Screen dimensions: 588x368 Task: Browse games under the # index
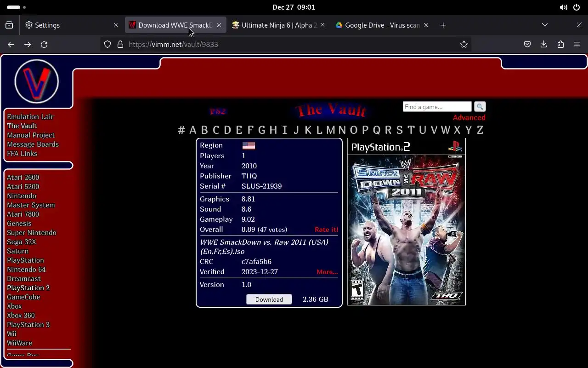tap(181, 130)
